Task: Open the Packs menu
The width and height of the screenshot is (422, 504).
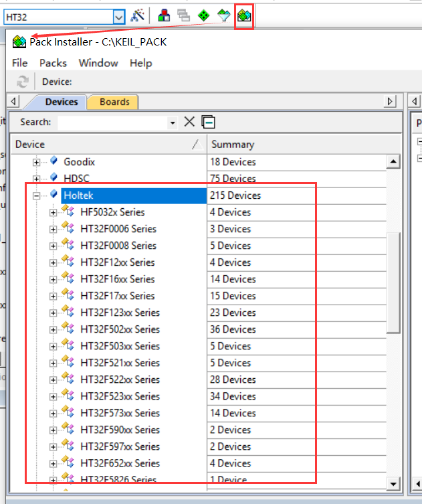Action: tap(53, 63)
